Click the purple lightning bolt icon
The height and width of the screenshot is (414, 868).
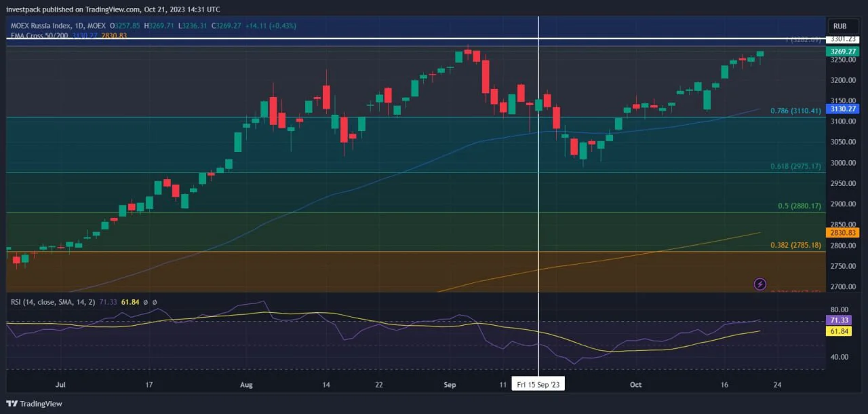pyautogui.click(x=760, y=284)
